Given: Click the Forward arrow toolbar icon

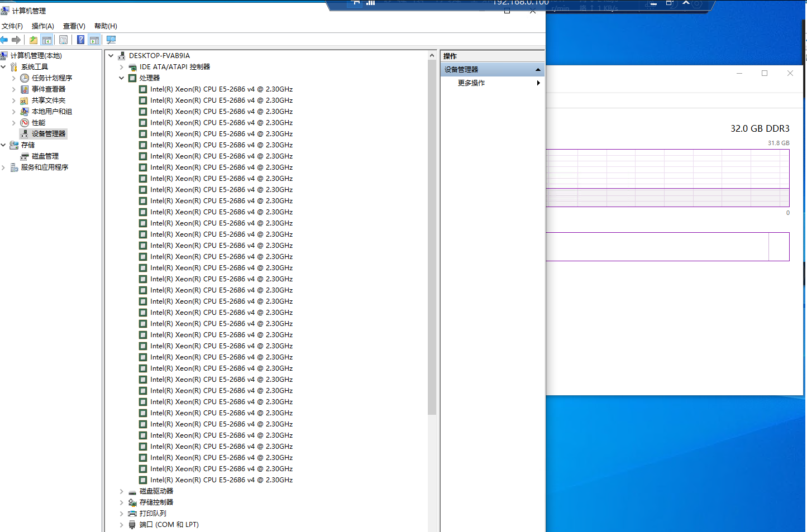Looking at the screenshot, I should coord(16,40).
